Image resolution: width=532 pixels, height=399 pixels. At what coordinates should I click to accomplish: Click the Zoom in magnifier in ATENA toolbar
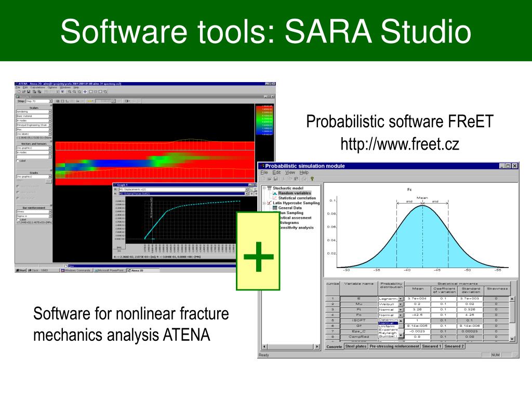[70, 91]
